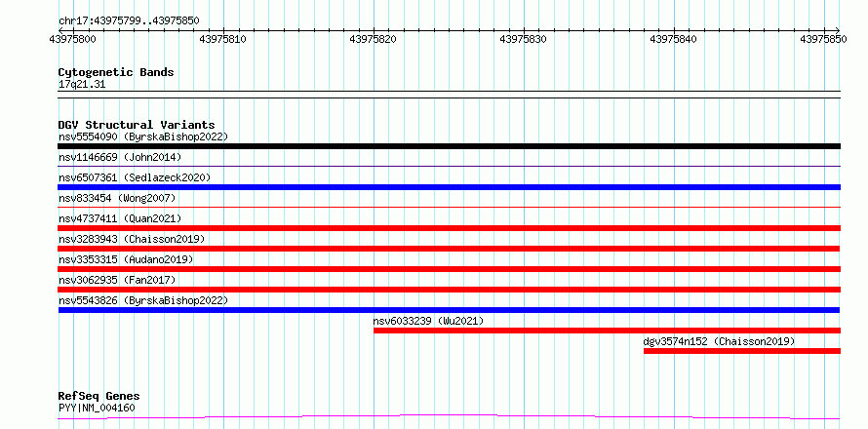
Task: Click the DGV Structural Variants track title
Action: coord(137,125)
